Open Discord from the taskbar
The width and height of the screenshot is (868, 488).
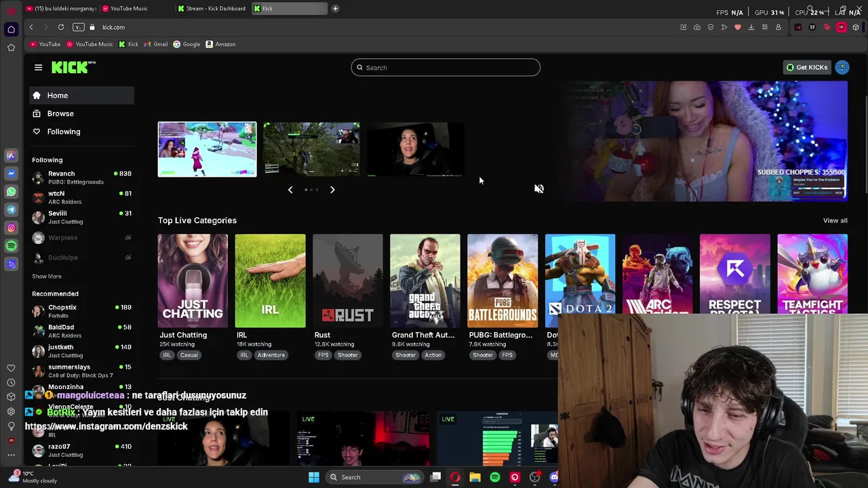(554, 477)
